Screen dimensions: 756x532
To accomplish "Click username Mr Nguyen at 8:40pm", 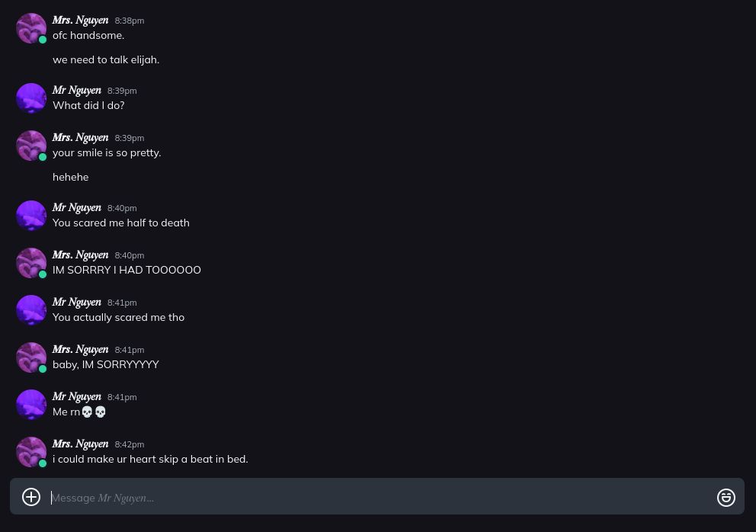I will (x=76, y=208).
